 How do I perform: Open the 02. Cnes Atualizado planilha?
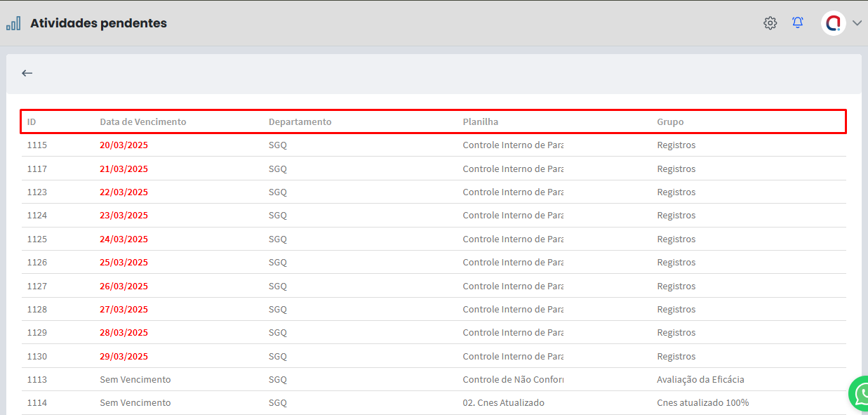503,403
